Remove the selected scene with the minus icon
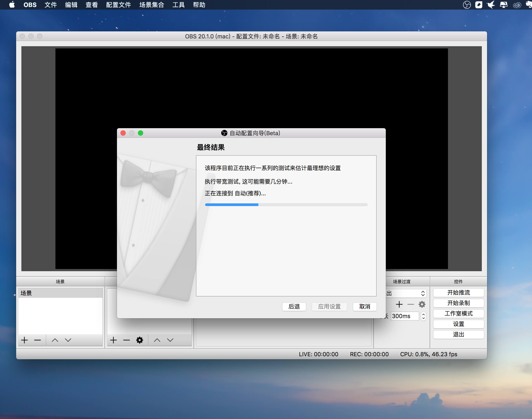Screen dimensions: 532x419 tap(37, 340)
